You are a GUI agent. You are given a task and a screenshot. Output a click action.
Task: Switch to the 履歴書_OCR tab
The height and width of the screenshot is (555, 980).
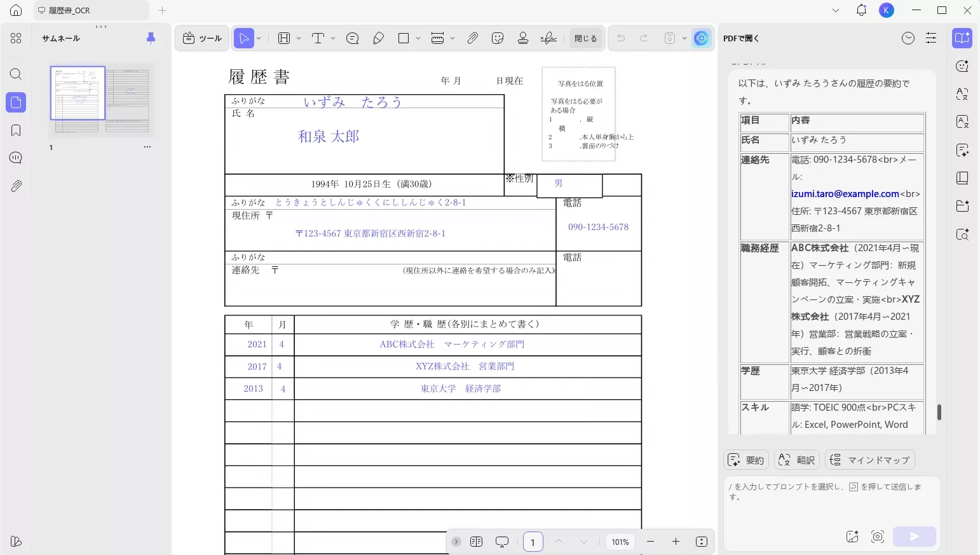[92, 10]
